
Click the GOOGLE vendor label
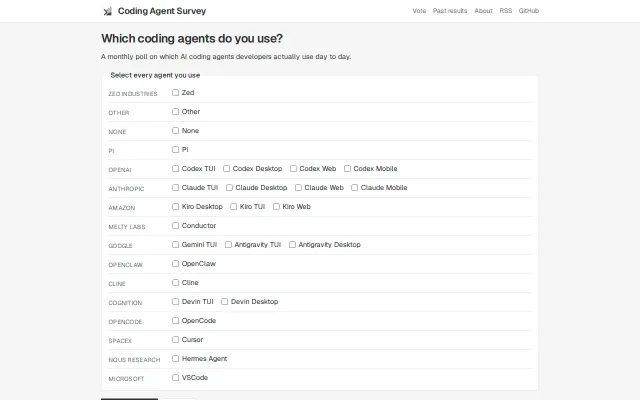(120, 246)
